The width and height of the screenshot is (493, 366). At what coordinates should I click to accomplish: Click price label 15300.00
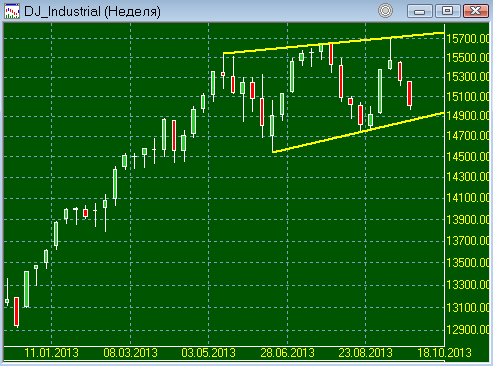tap(468, 77)
